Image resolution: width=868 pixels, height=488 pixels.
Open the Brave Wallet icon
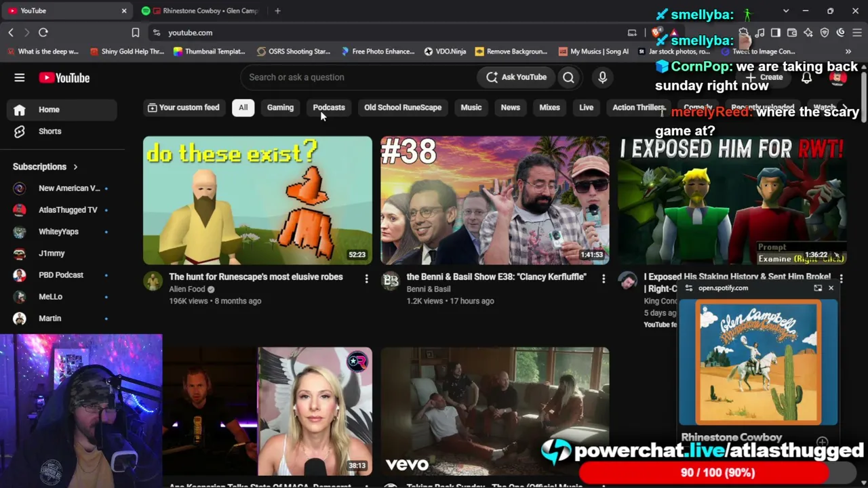coord(792,33)
